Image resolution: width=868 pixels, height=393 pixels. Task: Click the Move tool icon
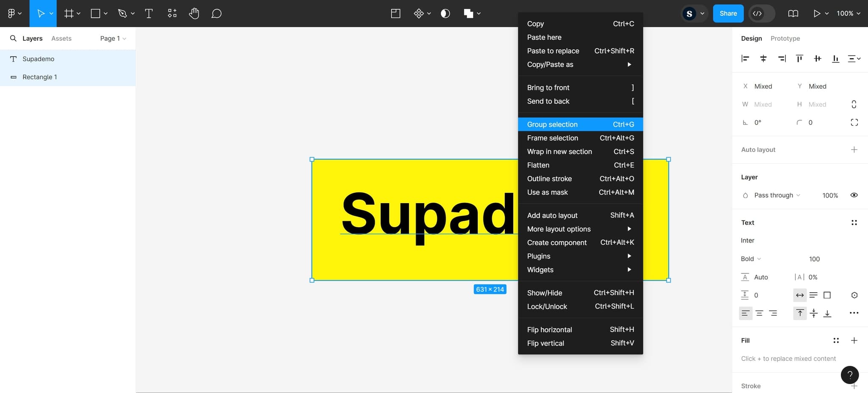pos(41,13)
